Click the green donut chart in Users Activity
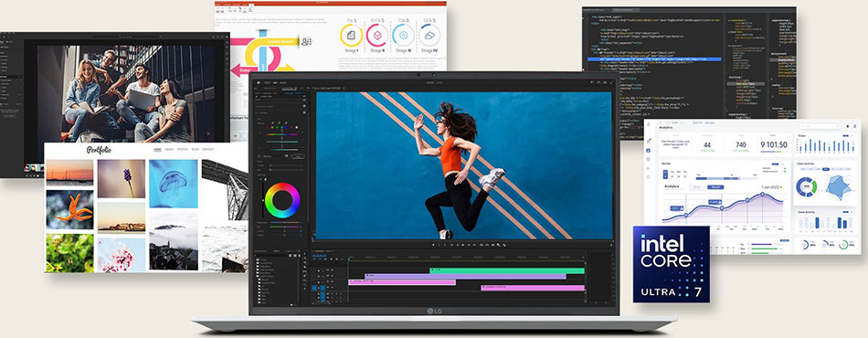 [x=807, y=187]
